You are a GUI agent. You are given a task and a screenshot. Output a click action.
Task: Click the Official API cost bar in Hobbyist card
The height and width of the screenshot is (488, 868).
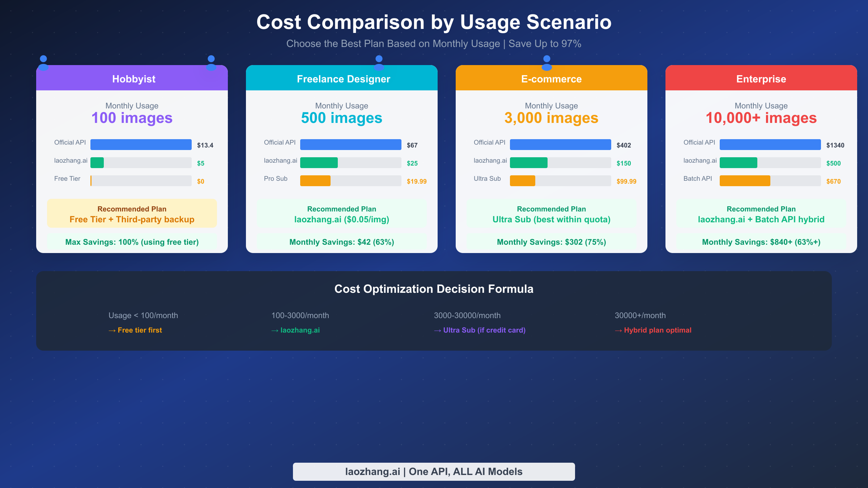coord(141,144)
